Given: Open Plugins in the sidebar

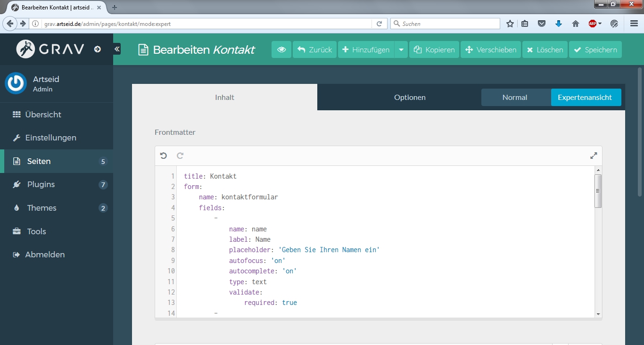Looking at the screenshot, I should [41, 184].
